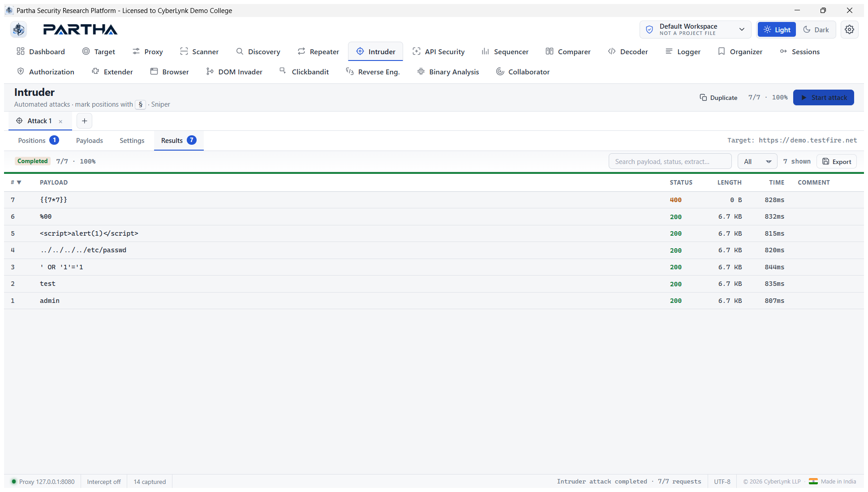The width and height of the screenshot is (868, 492).
Task: Click the Completed status badge
Action: (32, 161)
